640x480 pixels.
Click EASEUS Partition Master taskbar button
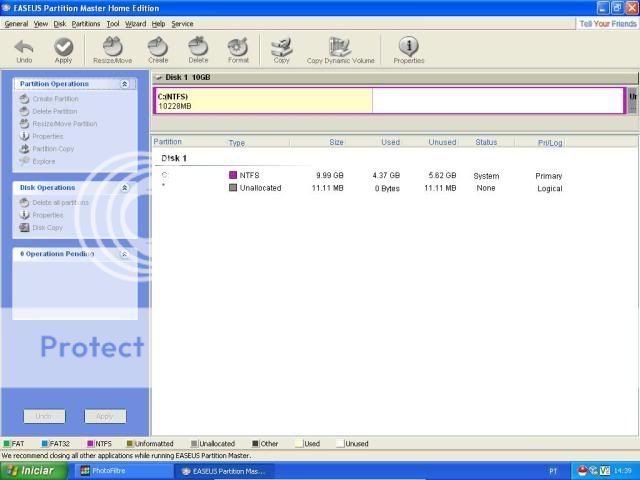[x=224, y=471]
